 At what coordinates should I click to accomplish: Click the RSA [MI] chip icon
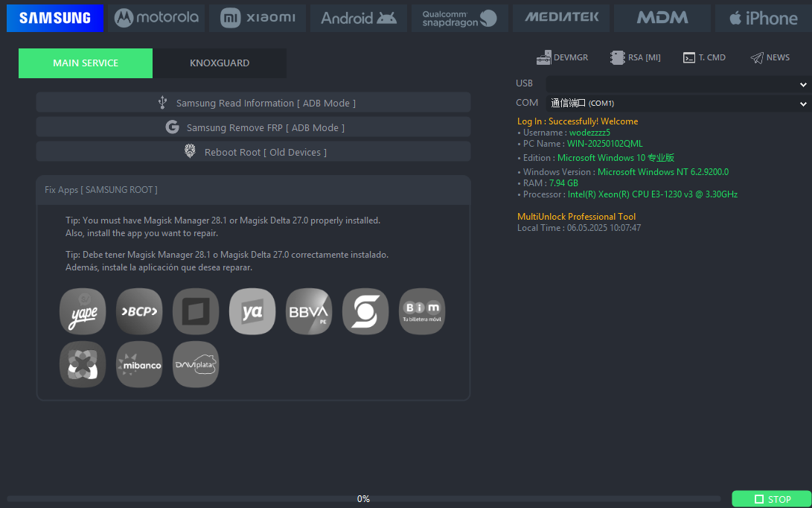click(x=635, y=57)
